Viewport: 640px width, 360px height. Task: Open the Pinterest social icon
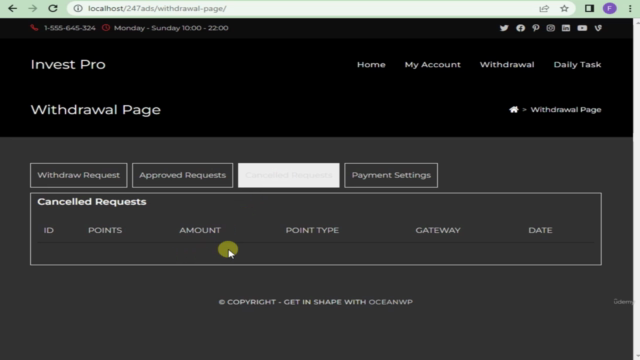(536, 28)
